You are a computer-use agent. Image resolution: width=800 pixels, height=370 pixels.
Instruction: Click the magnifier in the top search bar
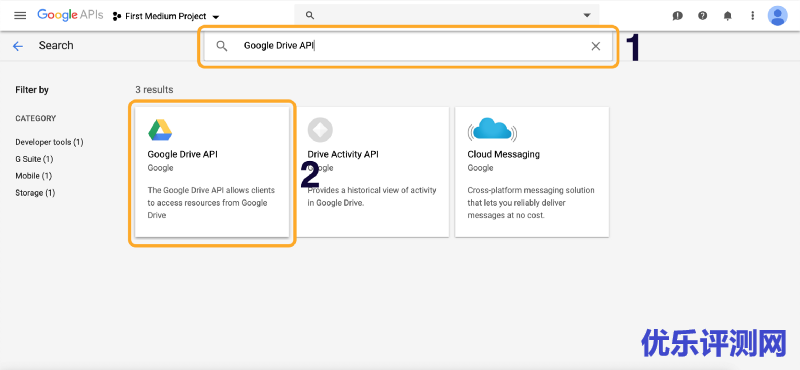point(309,15)
